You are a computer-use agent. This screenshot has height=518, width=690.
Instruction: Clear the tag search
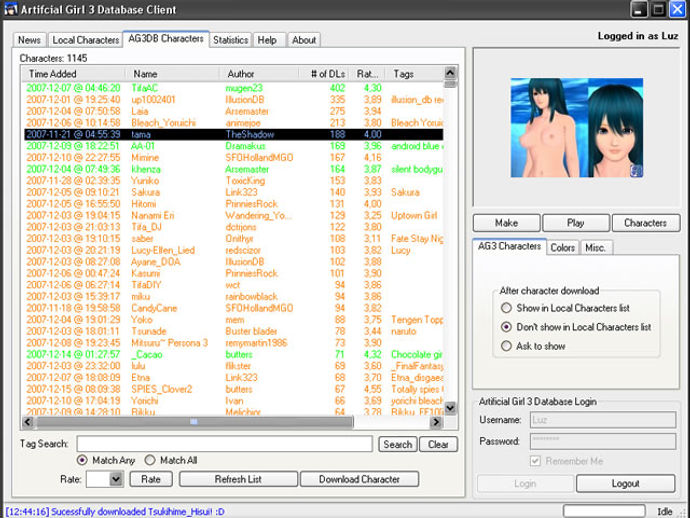point(438,445)
